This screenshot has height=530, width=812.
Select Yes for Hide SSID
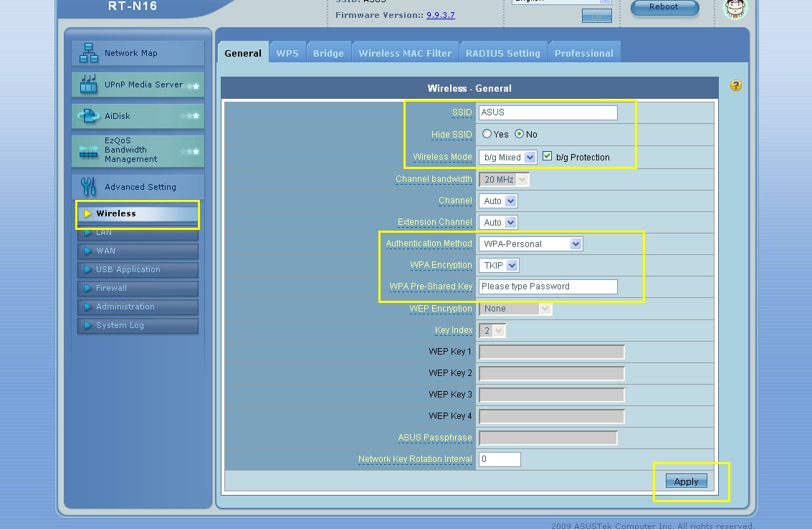point(487,134)
